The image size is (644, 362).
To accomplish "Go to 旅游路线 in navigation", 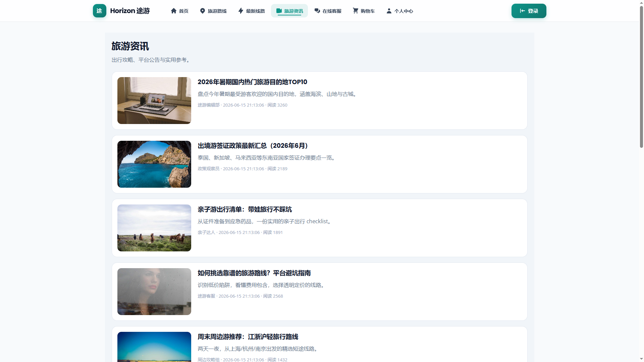I will pos(213,11).
